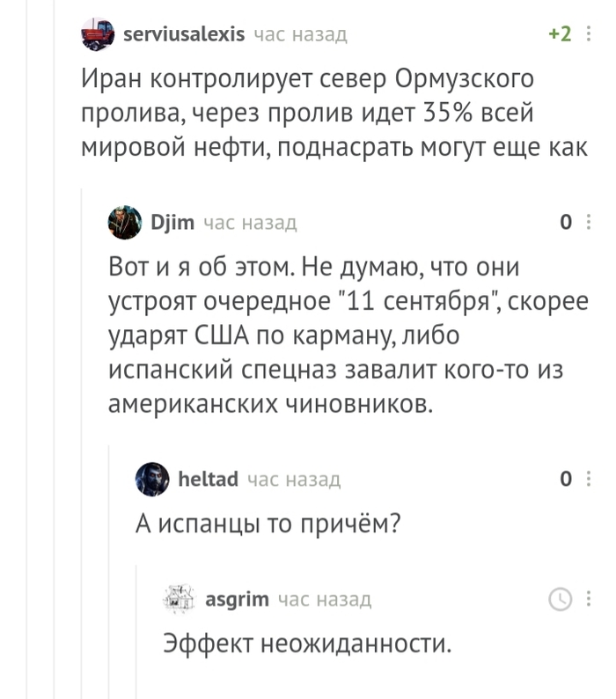The width and height of the screenshot is (616, 699).
Task: Open serviusalexis's profile via username
Action: point(184,34)
